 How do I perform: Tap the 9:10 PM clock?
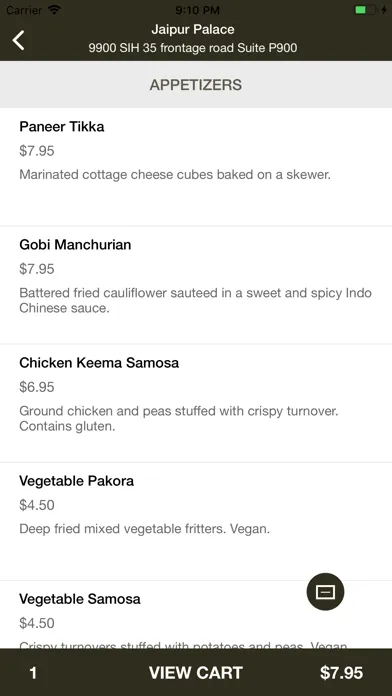[196, 9]
